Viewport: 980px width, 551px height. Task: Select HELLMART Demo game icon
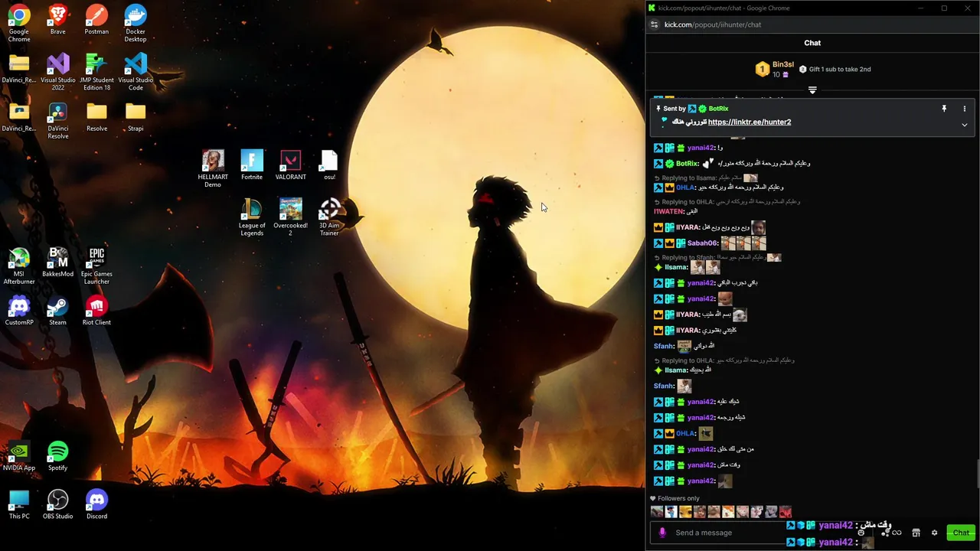tap(213, 169)
